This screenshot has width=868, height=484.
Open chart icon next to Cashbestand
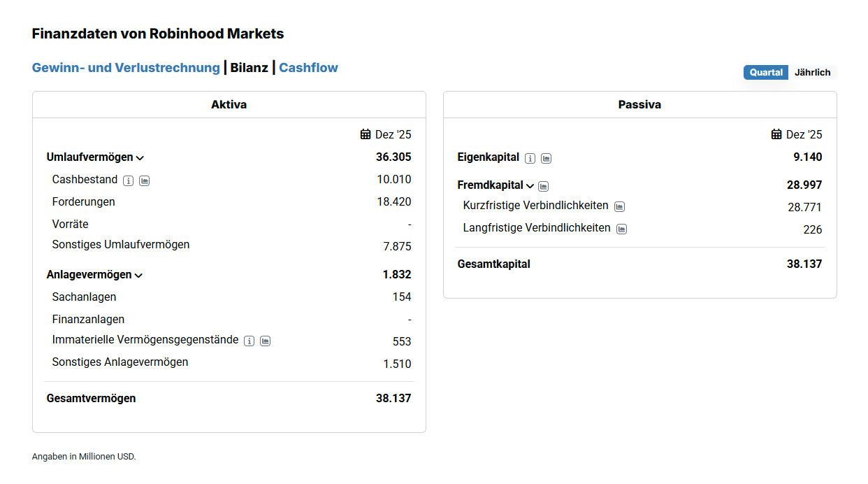(145, 180)
